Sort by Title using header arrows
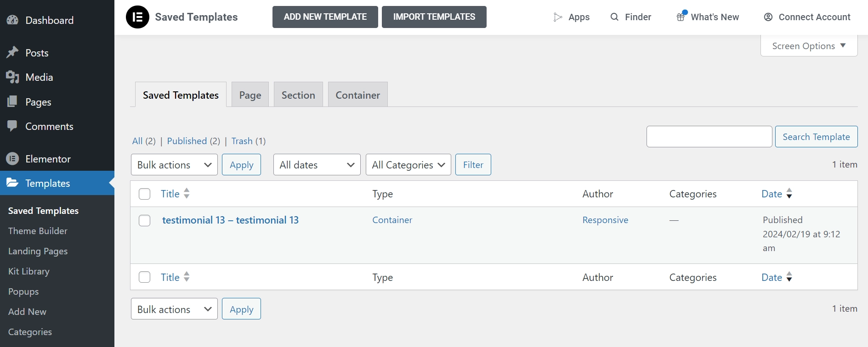Viewport: 868px width, 347px height. [187, 194]
